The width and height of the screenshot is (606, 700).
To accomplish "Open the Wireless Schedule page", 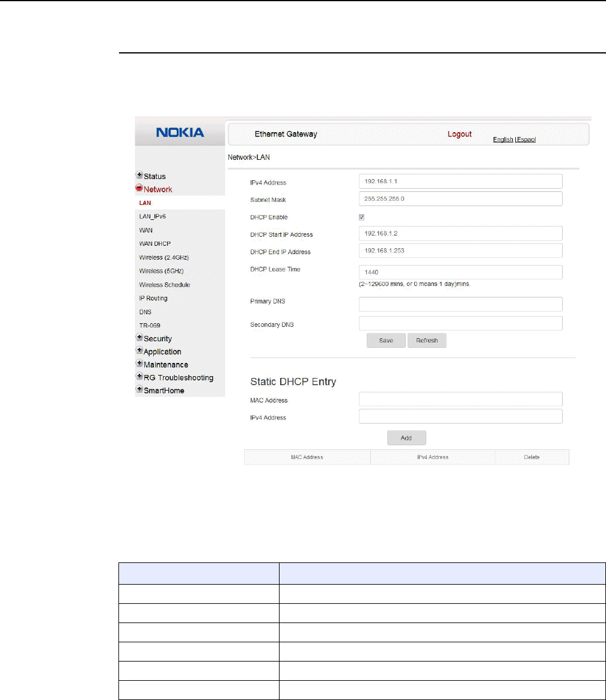I will [x=164, y=285].
